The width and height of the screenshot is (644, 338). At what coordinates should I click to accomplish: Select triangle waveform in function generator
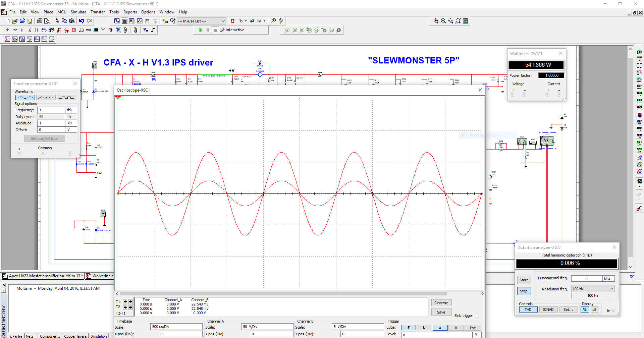pos(46,98)
